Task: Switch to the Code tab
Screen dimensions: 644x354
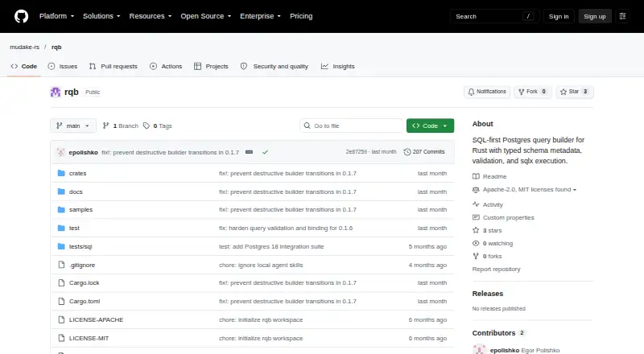Action: (x=24, y=66)
